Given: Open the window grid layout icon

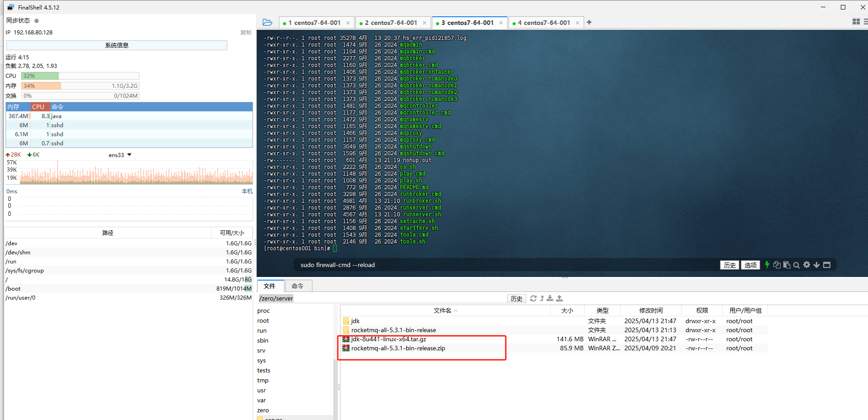Looking at the screenshot, I should (x=856, y=22).
